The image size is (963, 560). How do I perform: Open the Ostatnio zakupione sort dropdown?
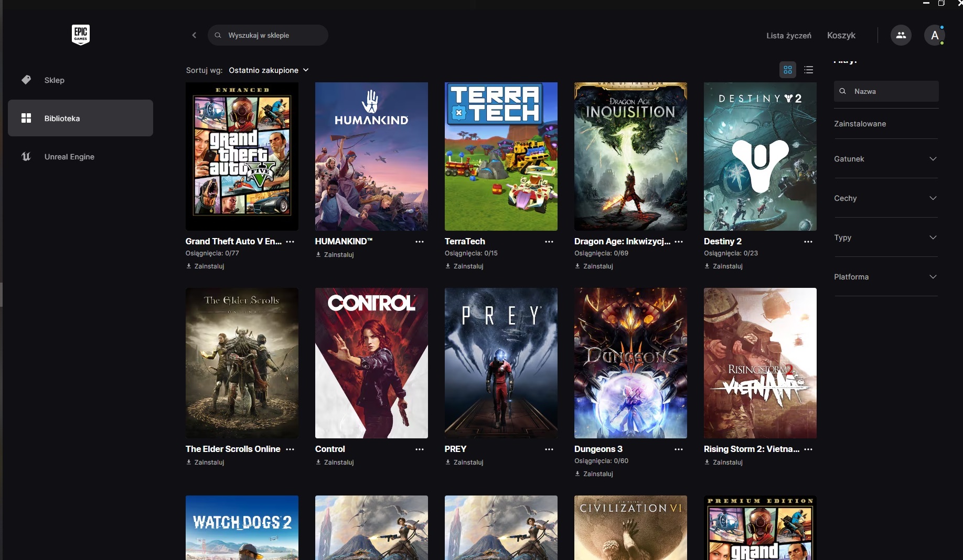pos(269,70)
